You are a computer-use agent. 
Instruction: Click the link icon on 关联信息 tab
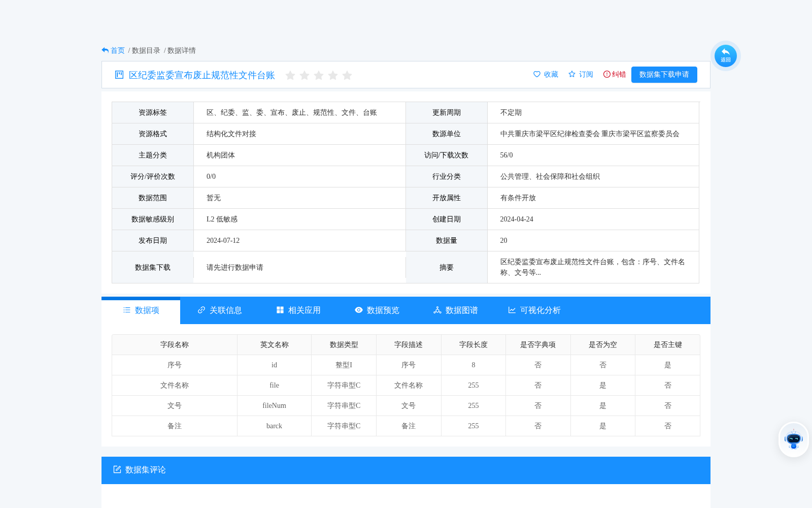pos(201,310)
